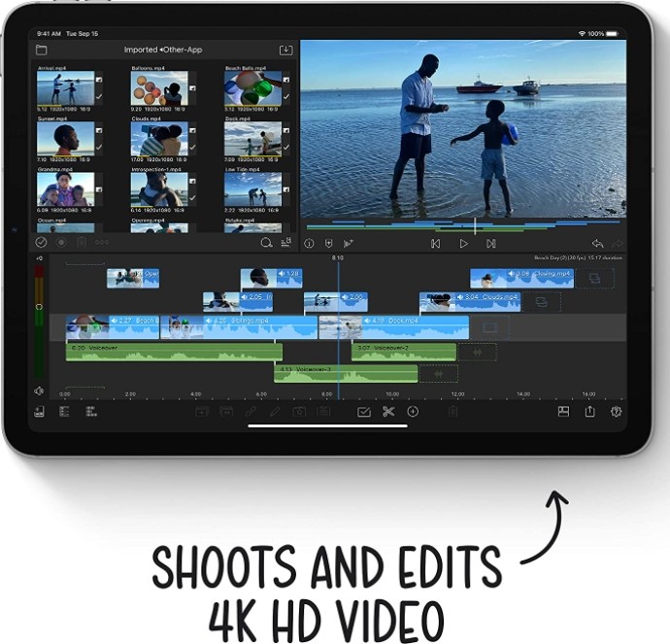Tap the library search magnifier icon

click(266, 243)
